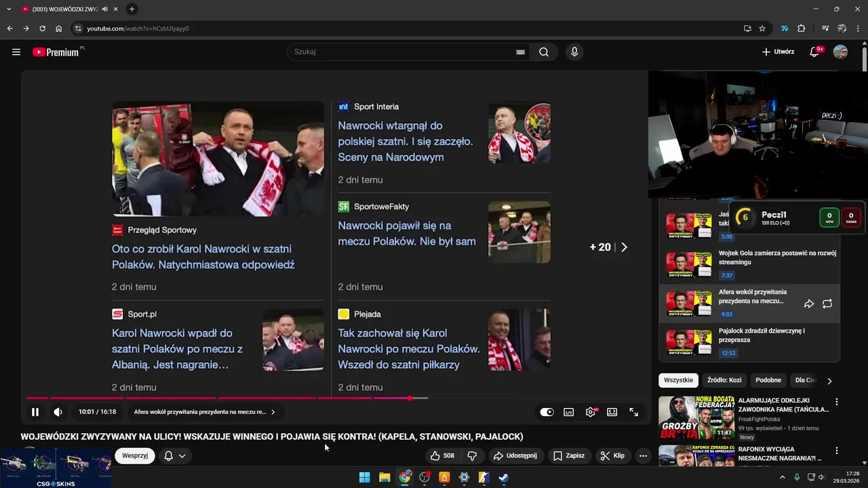Switch to theater mode
This screenshot has width=868, height=488.
pyautogui.click(x=612, y=411)
